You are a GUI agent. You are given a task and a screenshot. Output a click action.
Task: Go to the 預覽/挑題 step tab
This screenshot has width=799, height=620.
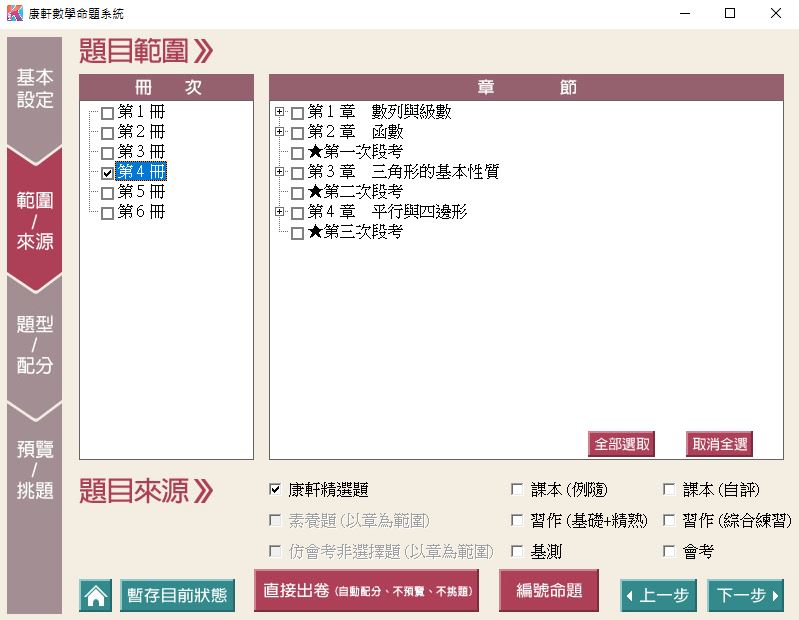pos(35,470)
